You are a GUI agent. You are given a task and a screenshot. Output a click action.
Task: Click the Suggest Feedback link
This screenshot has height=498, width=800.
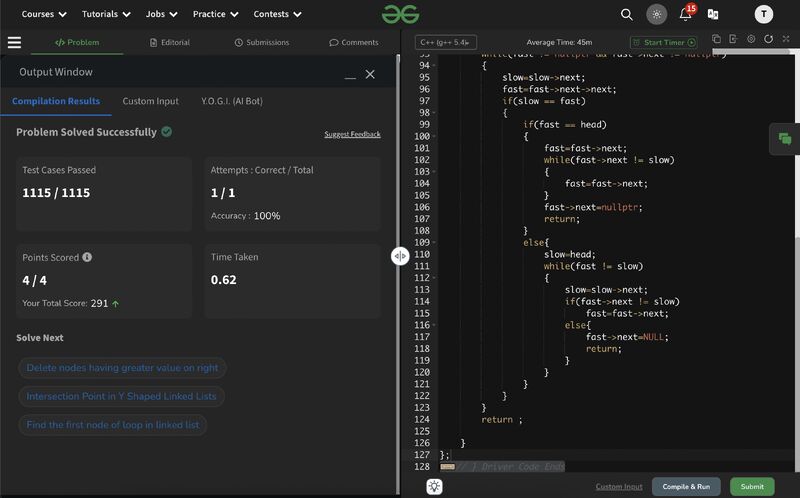pos(352,134)
